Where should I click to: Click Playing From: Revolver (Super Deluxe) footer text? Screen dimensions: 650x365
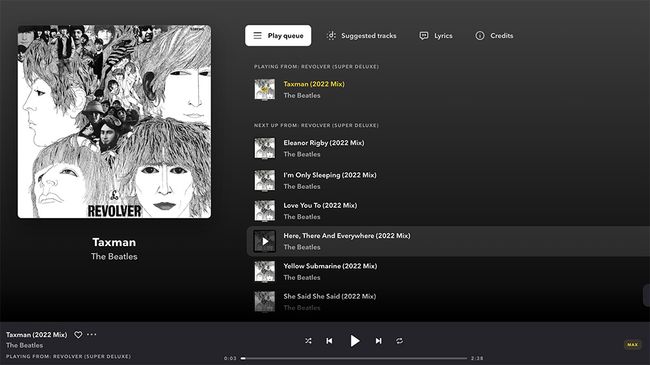(x=68, y=356)
